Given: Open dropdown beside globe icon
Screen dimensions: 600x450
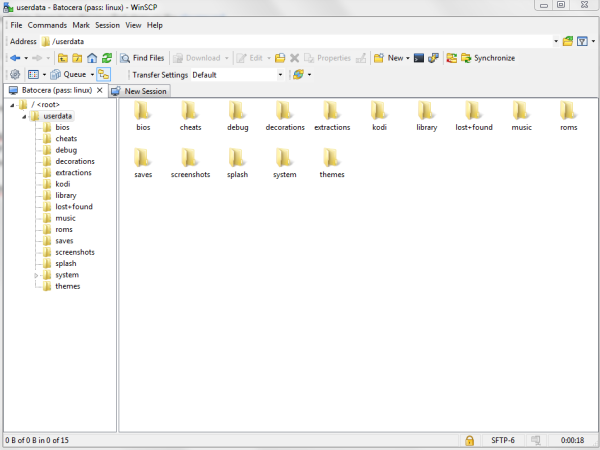Looking at the screenshot, I should (309, 75).
